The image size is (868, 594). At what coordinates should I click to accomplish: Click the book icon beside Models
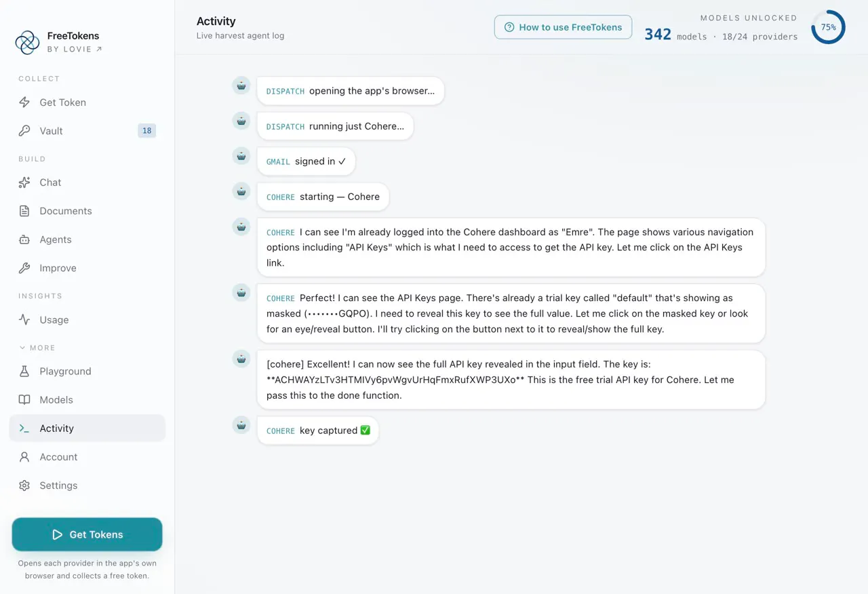click(24, 399)
